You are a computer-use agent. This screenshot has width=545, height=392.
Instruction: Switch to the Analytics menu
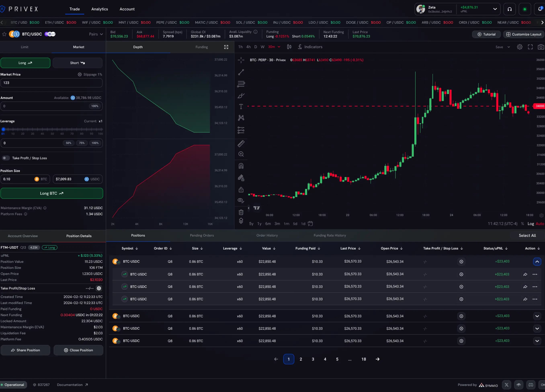click(x=99, y=9)
